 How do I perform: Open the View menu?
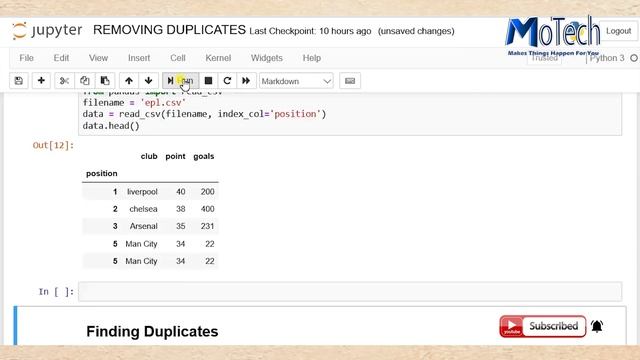pos(98,58)
